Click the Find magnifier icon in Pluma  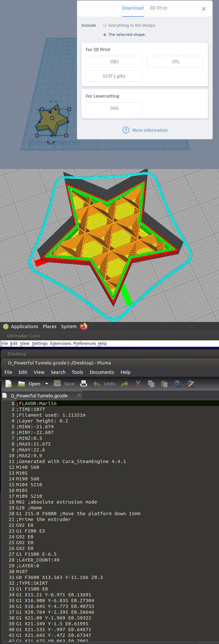tap(177, 384)
